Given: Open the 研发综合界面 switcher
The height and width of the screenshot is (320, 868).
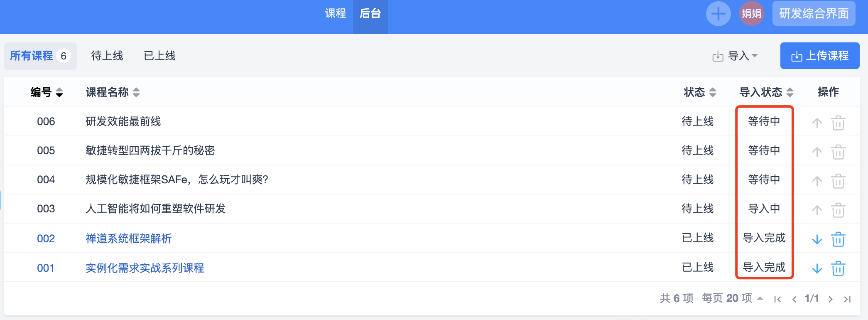Looking at the screenshot, I should click(x=814, y=14).
